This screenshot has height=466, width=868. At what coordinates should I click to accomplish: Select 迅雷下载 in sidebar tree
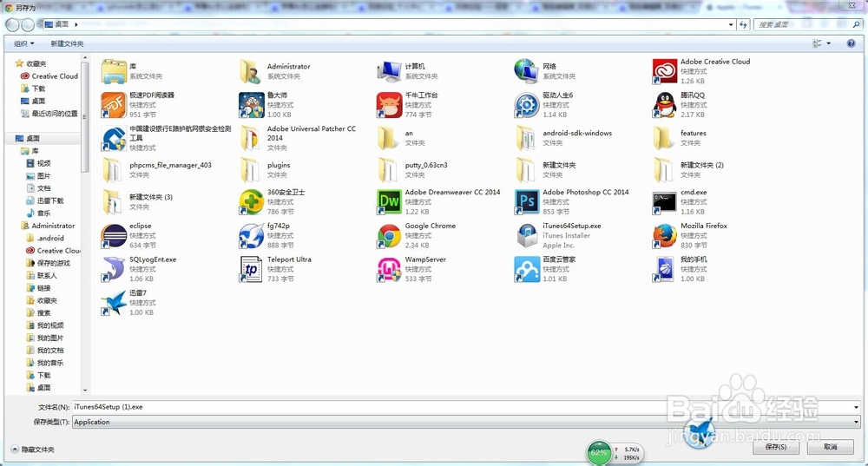point(45,201)
